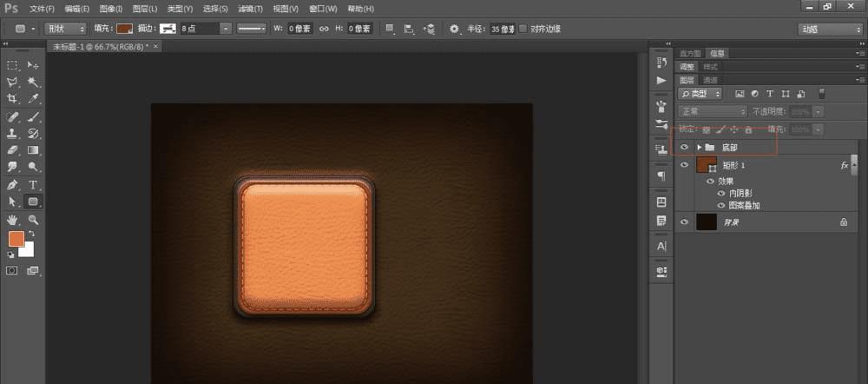
Task: Select the Eyedropper tool
Action: point(33,99)
